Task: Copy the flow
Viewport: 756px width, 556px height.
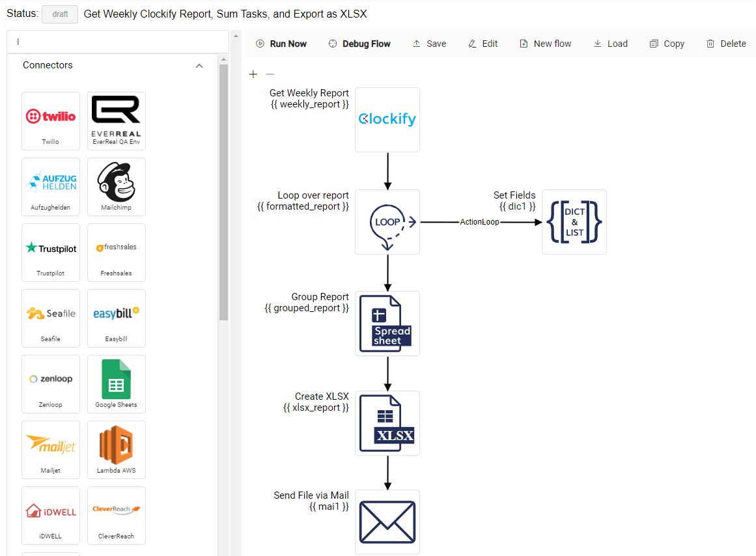Action: (x=667, y=44)
